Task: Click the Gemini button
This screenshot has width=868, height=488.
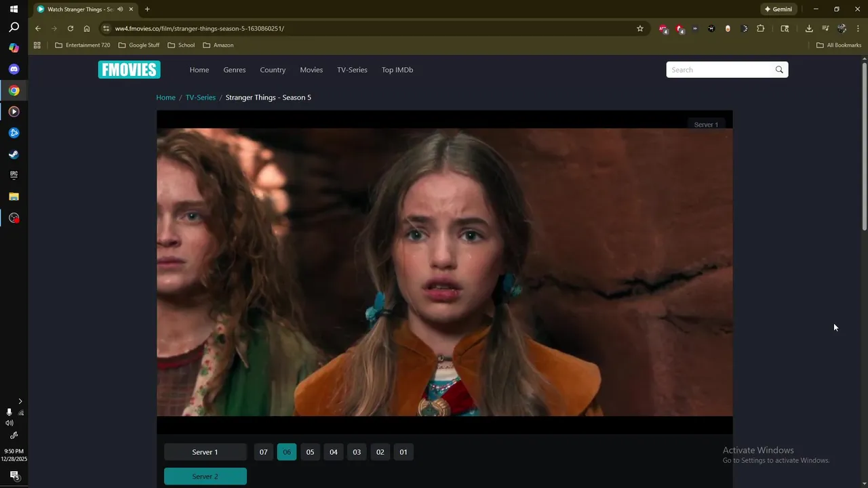Action: [778, 9]
